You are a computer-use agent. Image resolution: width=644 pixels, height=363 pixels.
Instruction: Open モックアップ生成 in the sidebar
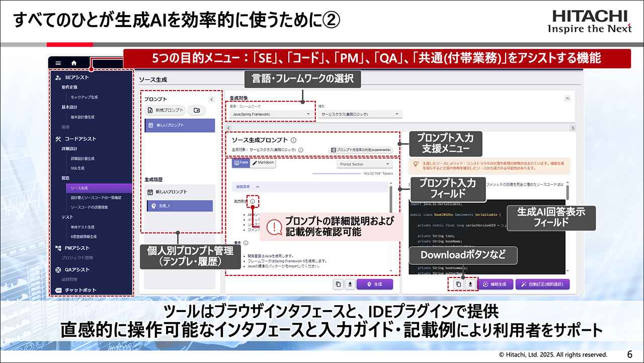[84, 97]
